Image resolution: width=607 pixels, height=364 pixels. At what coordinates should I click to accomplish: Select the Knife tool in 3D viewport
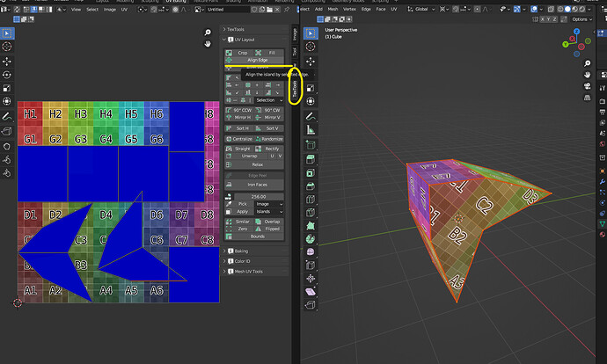coord(311,213)
